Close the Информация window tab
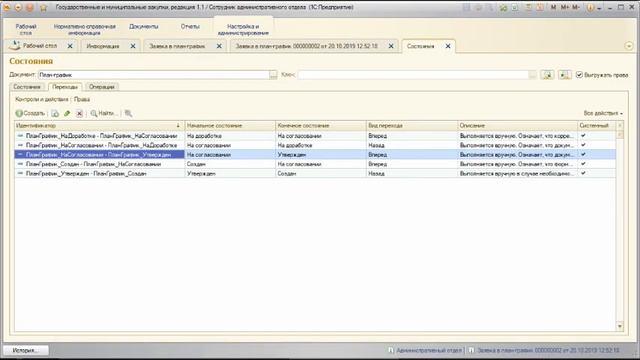This screenshot has height=360, width=640. (x=133, y=46)
